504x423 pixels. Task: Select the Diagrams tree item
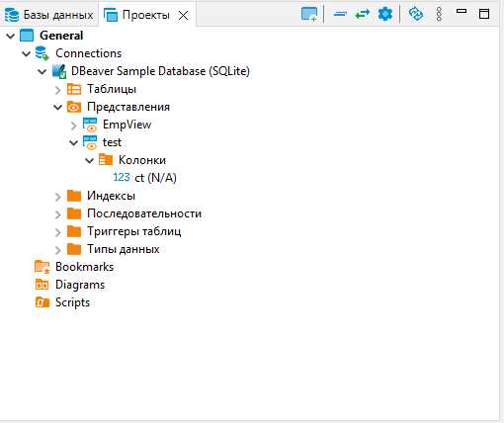pyautogui.click(x=80, y=285)
